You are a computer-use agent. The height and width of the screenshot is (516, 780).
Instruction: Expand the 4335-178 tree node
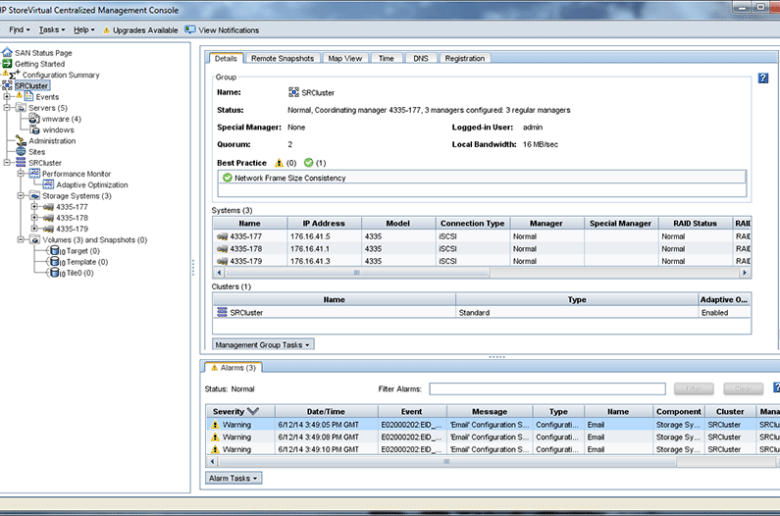[34, 217]
